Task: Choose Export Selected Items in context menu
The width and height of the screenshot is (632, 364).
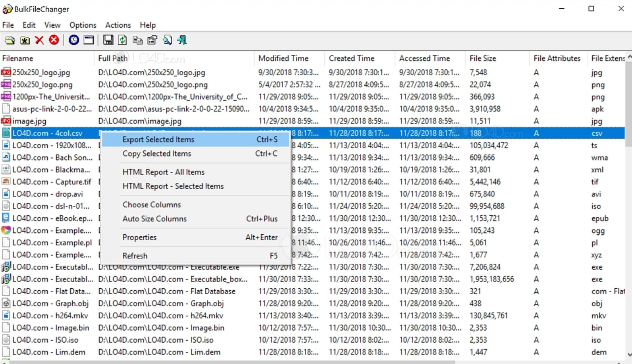Action: tap(196, 140)
